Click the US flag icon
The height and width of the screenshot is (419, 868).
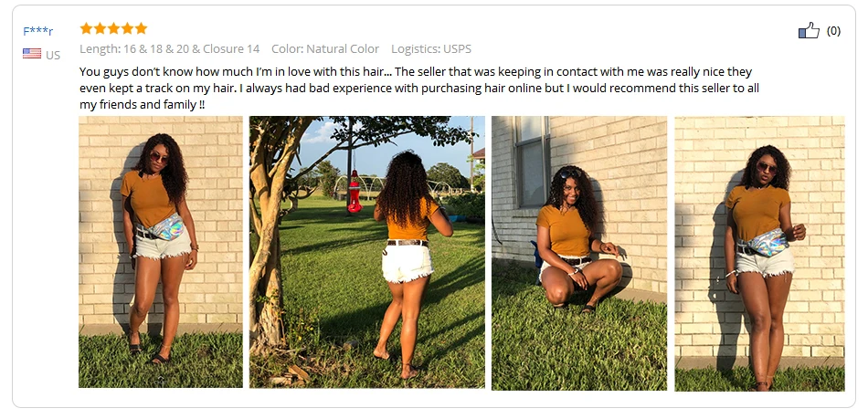click(32, 54)
